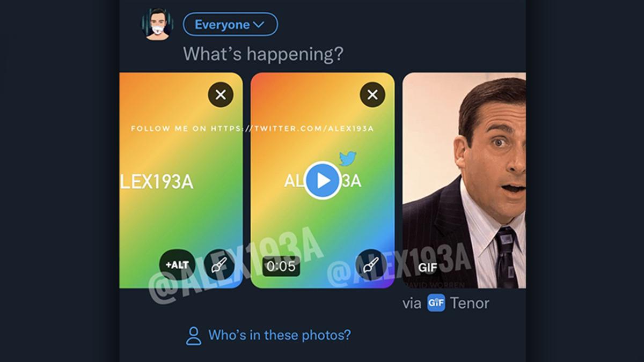Open the profile avatar

157,24
